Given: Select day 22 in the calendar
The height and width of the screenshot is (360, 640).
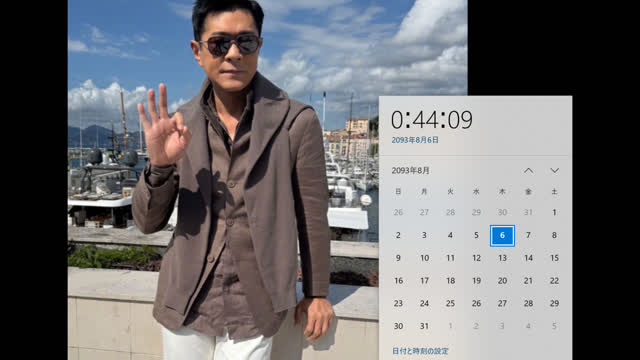Looking at the screenshot, I should pyautogui.click(x=554, y=281).
